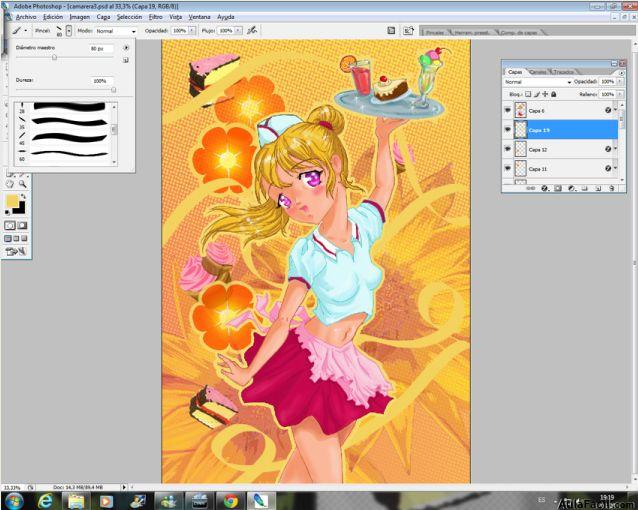Choose full screen with menu bar icon
The height and width of the screenshot is (510, 638).
tap(16, 239)
